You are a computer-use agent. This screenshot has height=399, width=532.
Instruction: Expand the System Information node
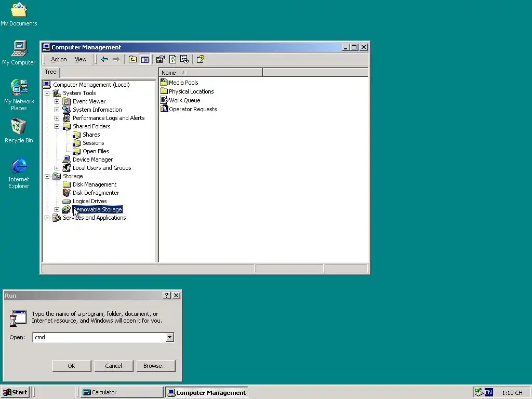57,110
